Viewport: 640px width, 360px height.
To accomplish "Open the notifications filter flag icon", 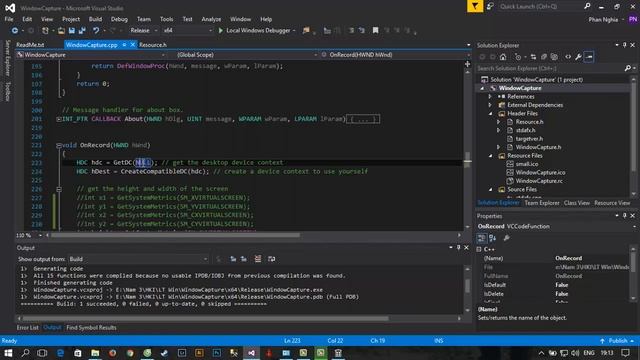I will [x=475, y=6].
